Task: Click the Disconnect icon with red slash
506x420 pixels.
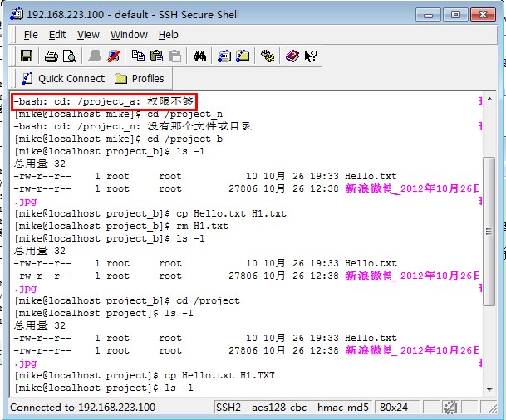Action: click(x=113, y=56)
